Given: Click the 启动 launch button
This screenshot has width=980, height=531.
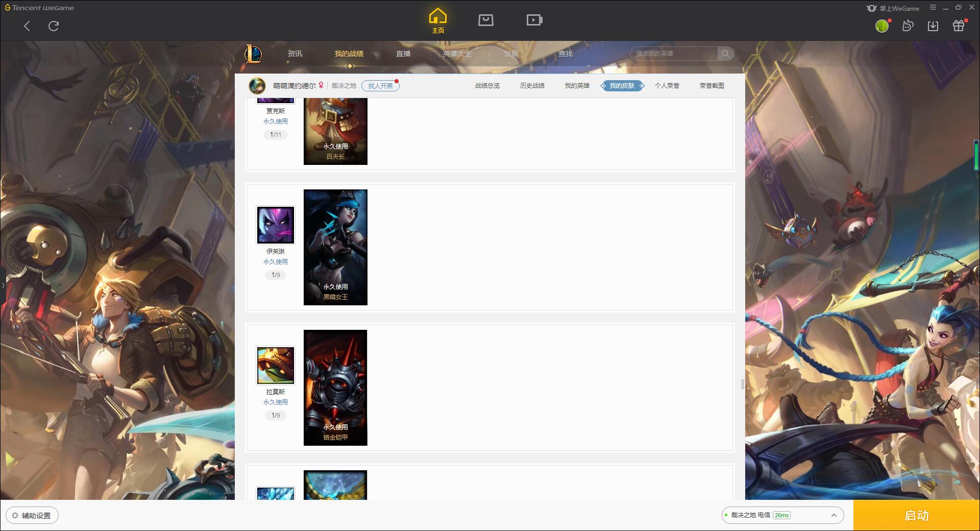Looking at the screenshot, I should coord(917,515).
